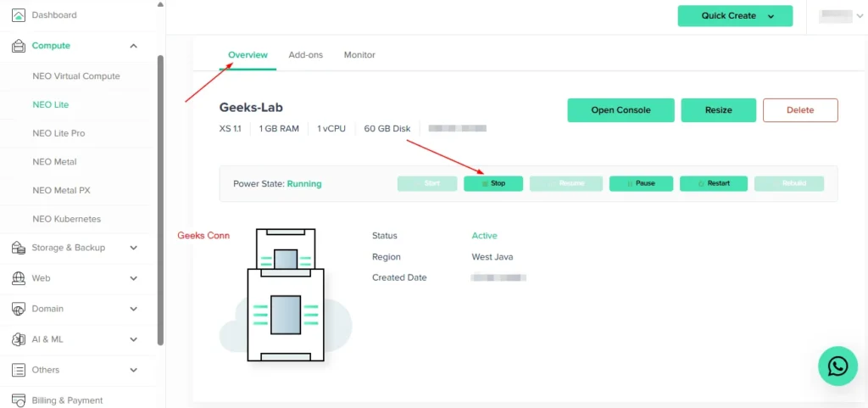Click the Billing & Payment icon
This screenshot has width=868, height=408.
(19, 400)
